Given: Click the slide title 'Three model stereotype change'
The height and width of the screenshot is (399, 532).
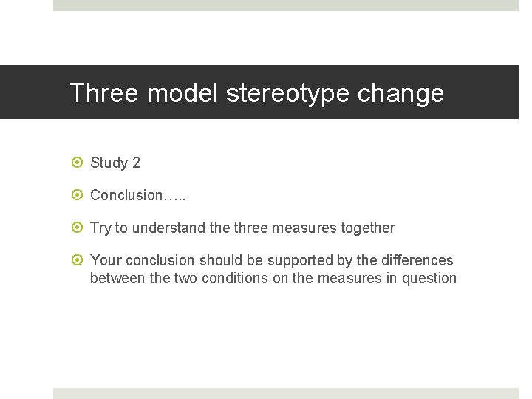Looking at the screenshot, I should click(256, 93).
